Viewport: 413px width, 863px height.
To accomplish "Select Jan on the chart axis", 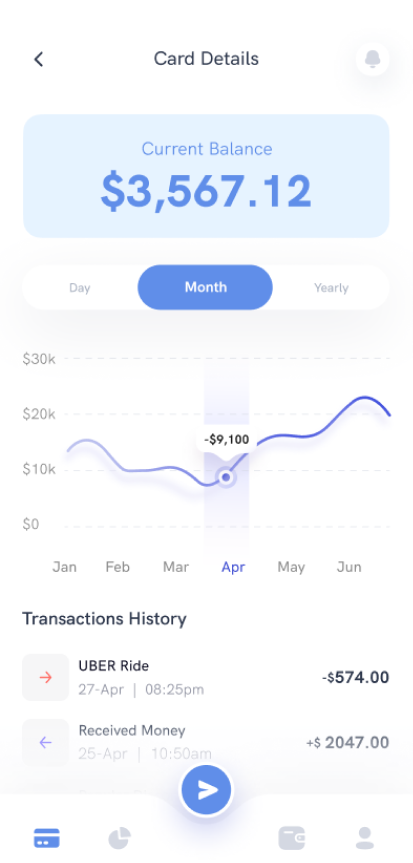I will coord(64,567).
